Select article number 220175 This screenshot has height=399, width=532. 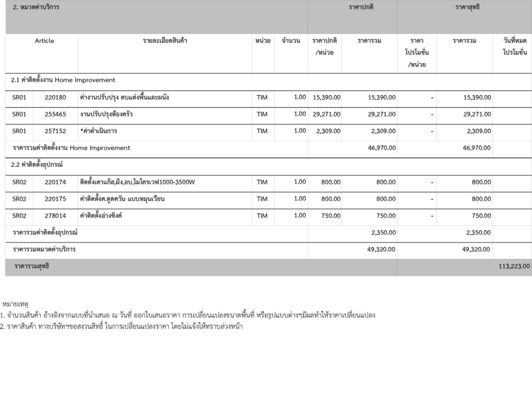point(55,199)
